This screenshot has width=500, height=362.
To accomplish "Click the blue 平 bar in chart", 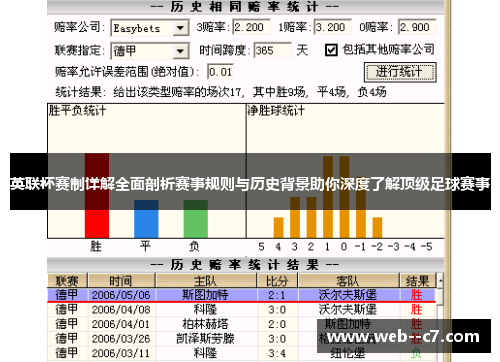I will click(146, 219).
